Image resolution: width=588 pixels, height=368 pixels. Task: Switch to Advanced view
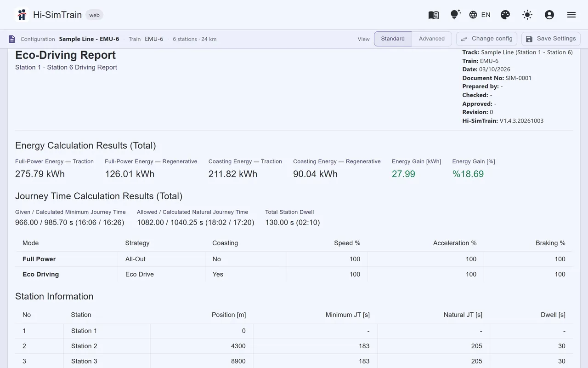coord(432,39)
